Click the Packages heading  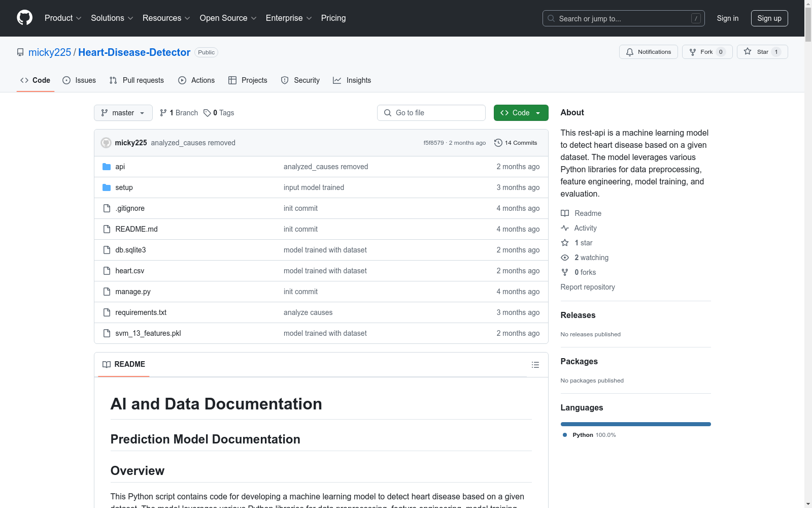pyautogui.click(x=579, y=361)
